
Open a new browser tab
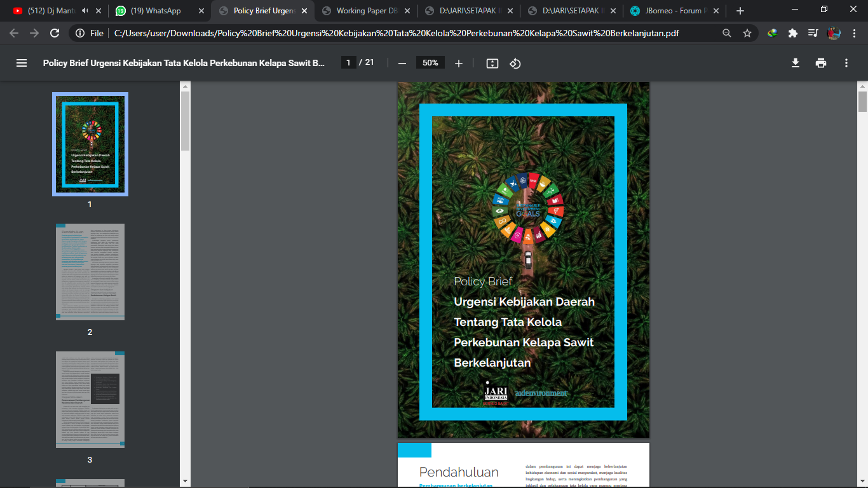[740, 11]
